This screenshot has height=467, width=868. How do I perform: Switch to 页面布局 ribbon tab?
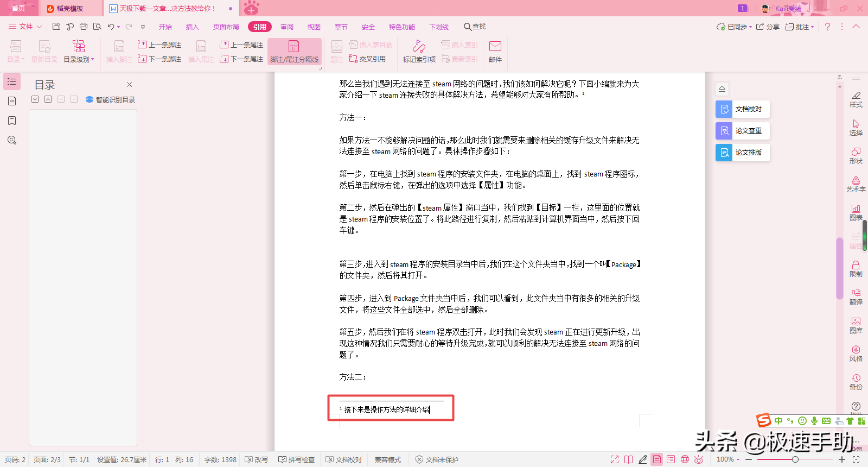[x=226, y=27]
